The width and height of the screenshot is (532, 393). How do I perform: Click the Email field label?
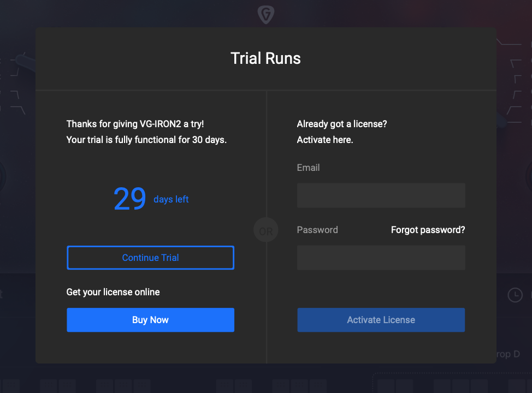pos(308,168)
